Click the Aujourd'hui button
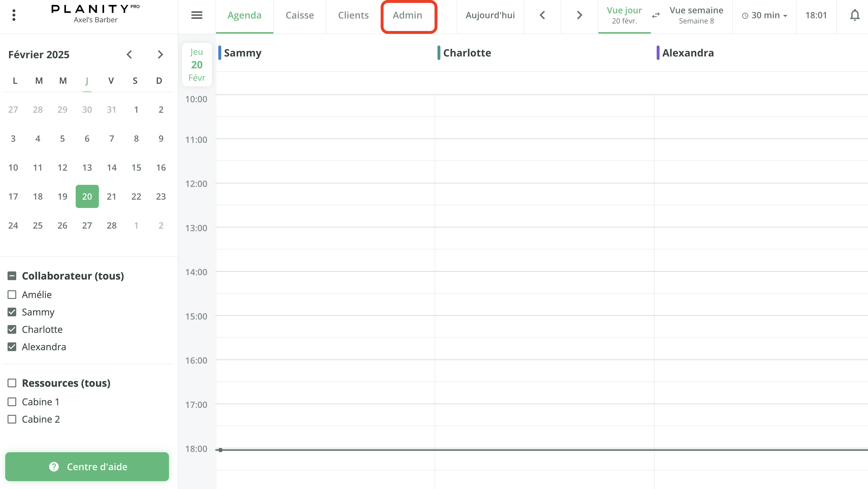The height and width of the screenshot is (489, 868). pyautogui.click(x=490, y=15)
